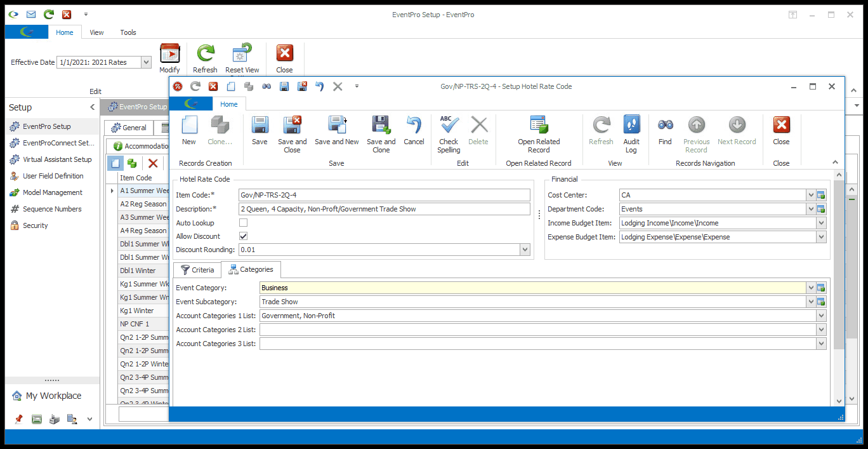The width and height of the screenshot is (868, 449).
Task: Click the Save ribbon icon
Action: [260, 124]
